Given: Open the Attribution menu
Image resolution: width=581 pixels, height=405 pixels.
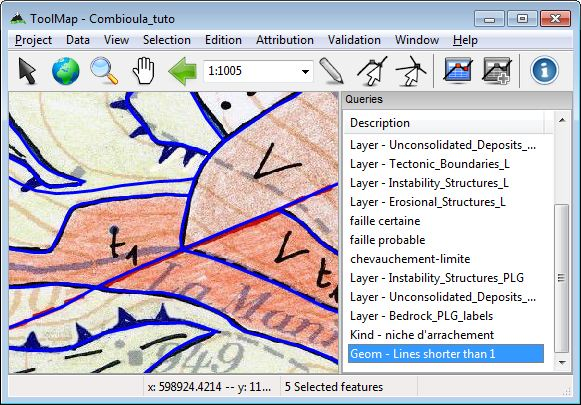Looking at the screenshot, I should [x=285, y=40].
